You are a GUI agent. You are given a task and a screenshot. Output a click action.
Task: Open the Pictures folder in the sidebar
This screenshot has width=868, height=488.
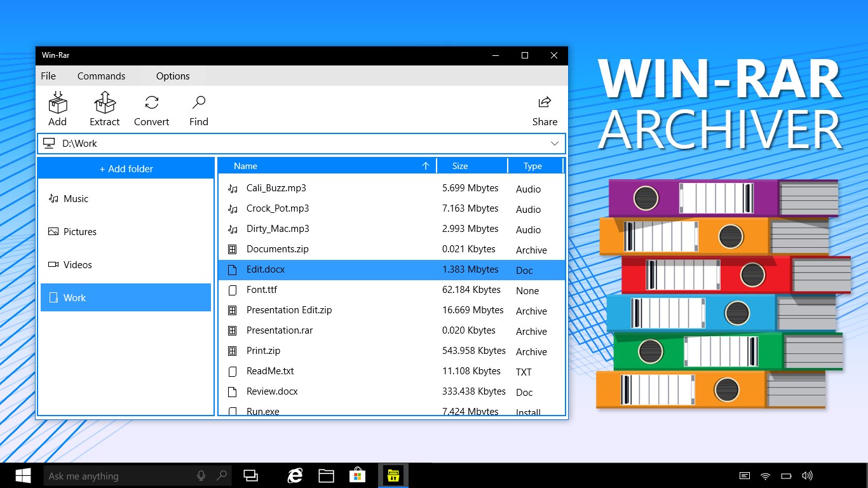[x=126, y=232]
